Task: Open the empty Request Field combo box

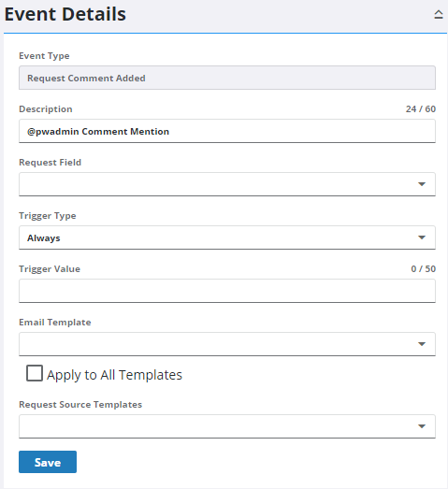Action: click(x=227, y=184)
